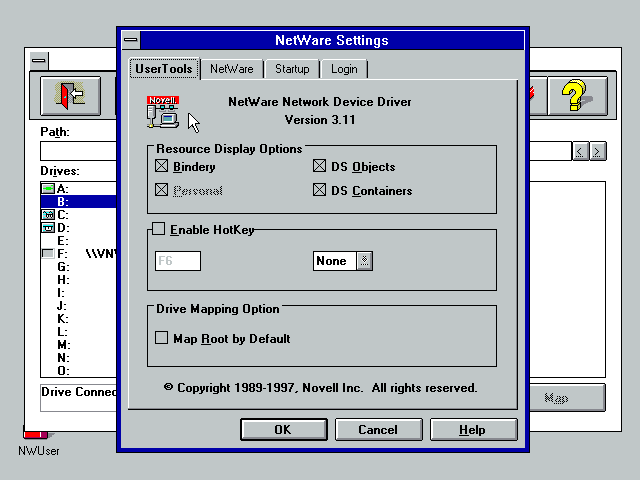This screenshot has width=640, height=480.
Task: Click the Drive Connections status box
Action: 78,398
